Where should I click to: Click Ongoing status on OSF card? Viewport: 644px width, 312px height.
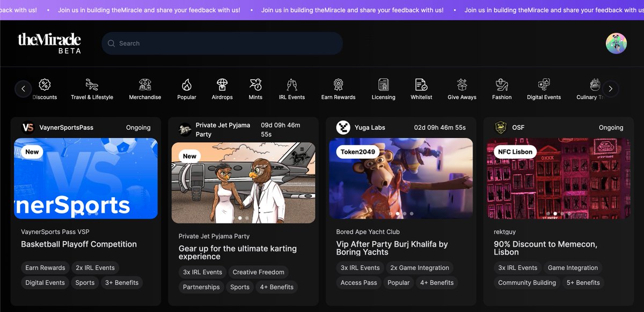point(611,128)
